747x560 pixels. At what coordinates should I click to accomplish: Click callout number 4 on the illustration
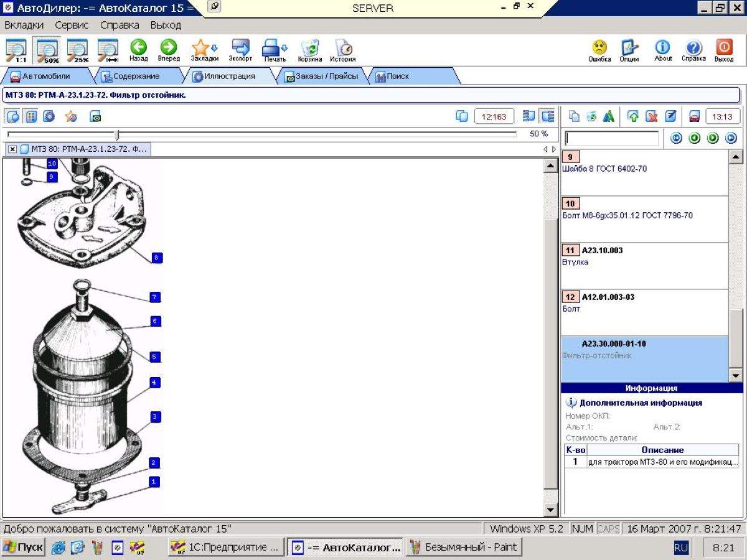[155, 382]
